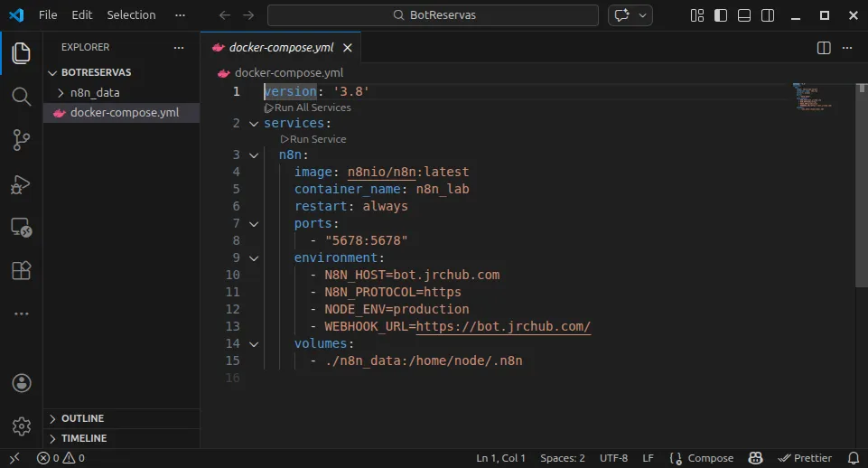The image size is (868, 468).
Task: Toggle the primary side bar
Action: [720, 15]
